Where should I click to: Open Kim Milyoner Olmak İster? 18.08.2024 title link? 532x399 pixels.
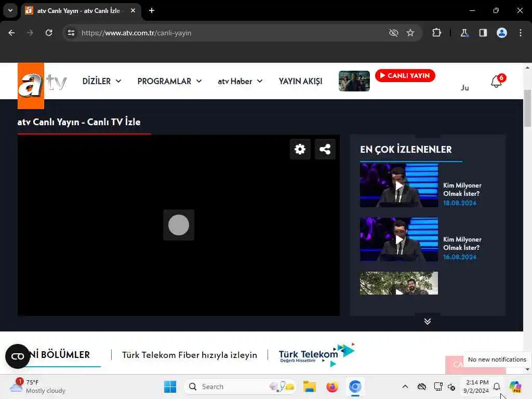coord(462,190)
